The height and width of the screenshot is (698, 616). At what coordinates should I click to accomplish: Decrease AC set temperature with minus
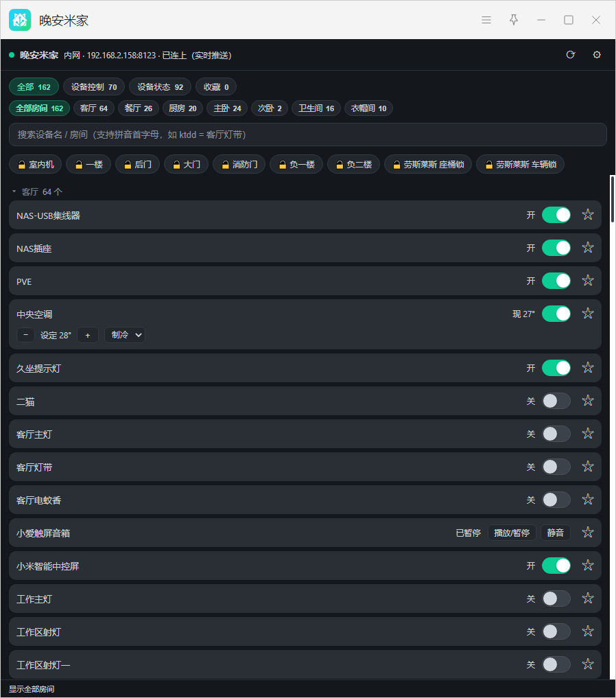tap(26, 335)
